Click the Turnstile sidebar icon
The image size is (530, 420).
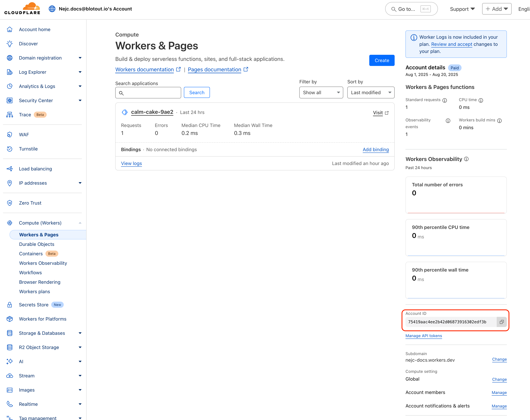point(10,149)
